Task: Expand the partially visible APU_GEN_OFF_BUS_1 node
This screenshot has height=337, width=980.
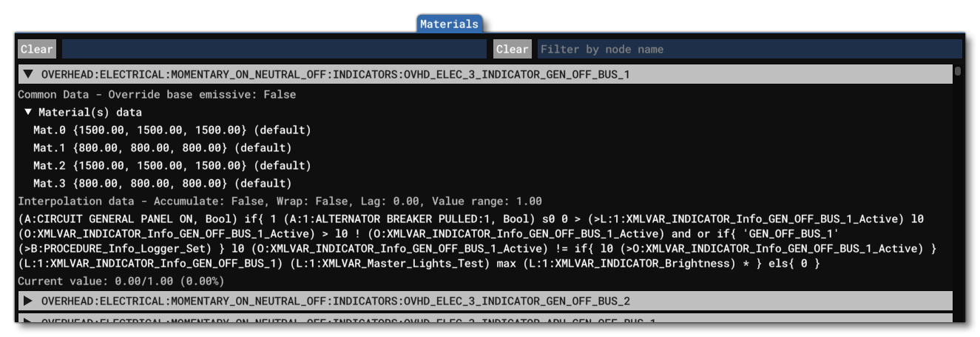Action: [28, 321]
